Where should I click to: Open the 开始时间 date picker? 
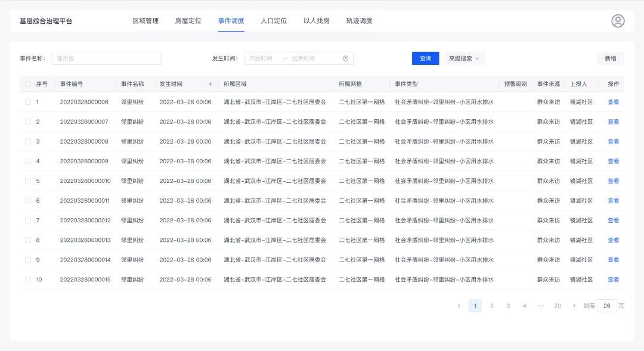pos(261,58)
